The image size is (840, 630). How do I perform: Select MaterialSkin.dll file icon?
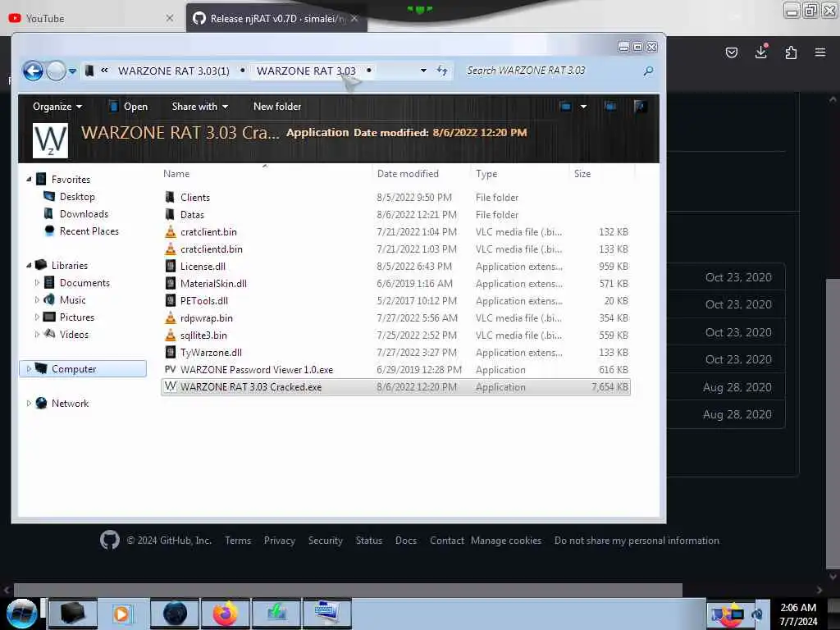pyautogui.click(x=170, y=283)
